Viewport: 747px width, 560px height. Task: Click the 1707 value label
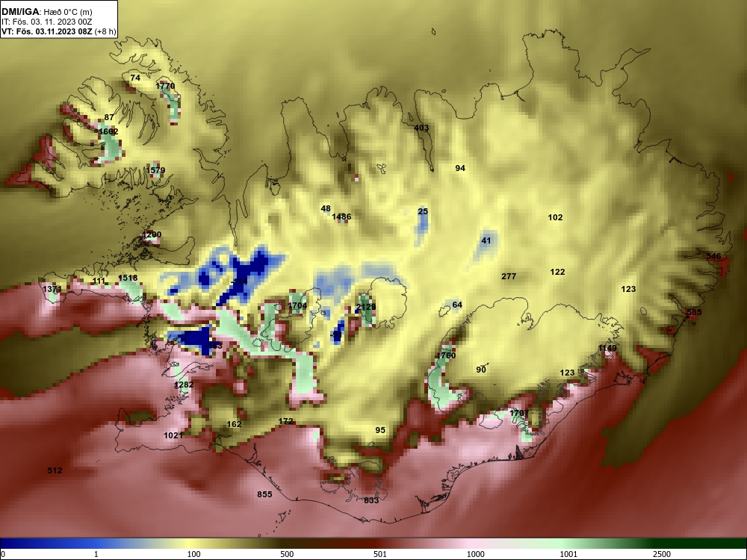click(x=519, y=413)
